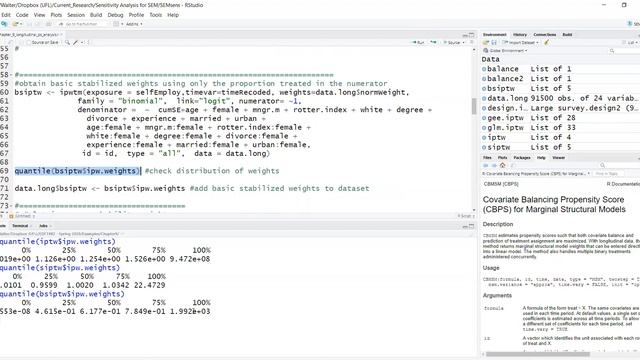Switch to the Help tab in lower-right pane
The image size is (640, 360).
(x=541, y=158)
